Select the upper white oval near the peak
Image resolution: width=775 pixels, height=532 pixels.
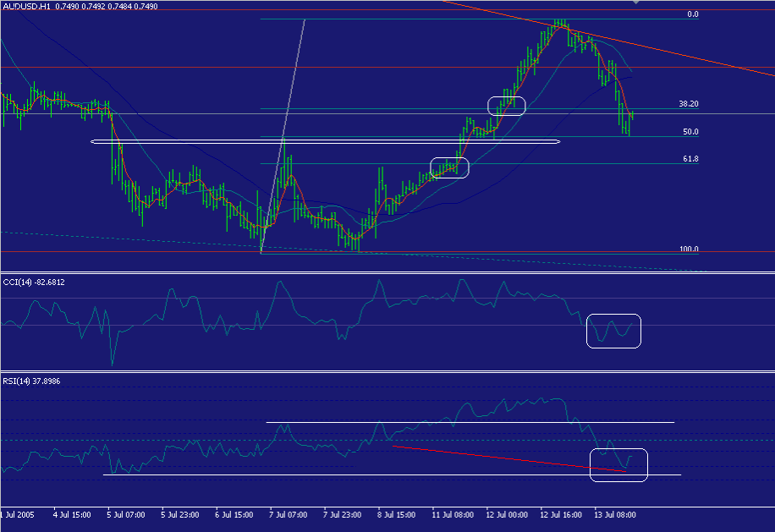508,106
